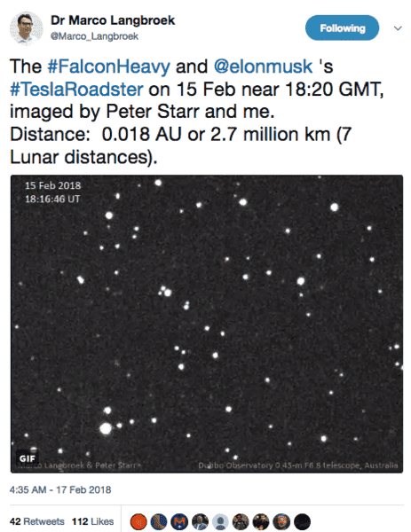This screenshot has height=532, width=411.
Task: Click the boot image liker avatar
Action: 159,521
